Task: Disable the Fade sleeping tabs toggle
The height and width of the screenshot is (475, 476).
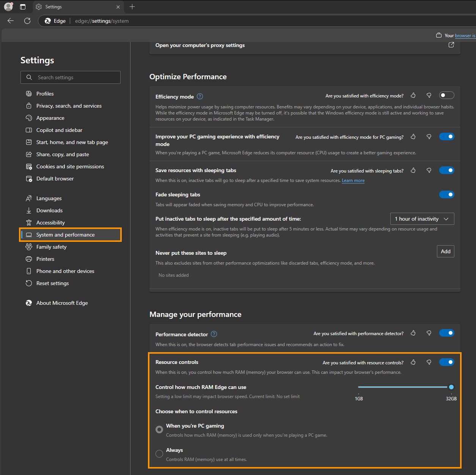Action: 446,194
